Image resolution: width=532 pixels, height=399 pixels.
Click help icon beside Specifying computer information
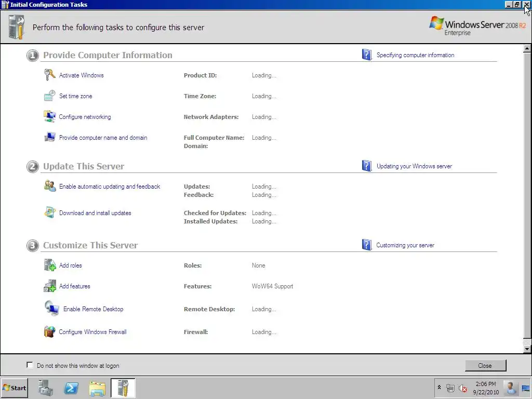[366, 55]
